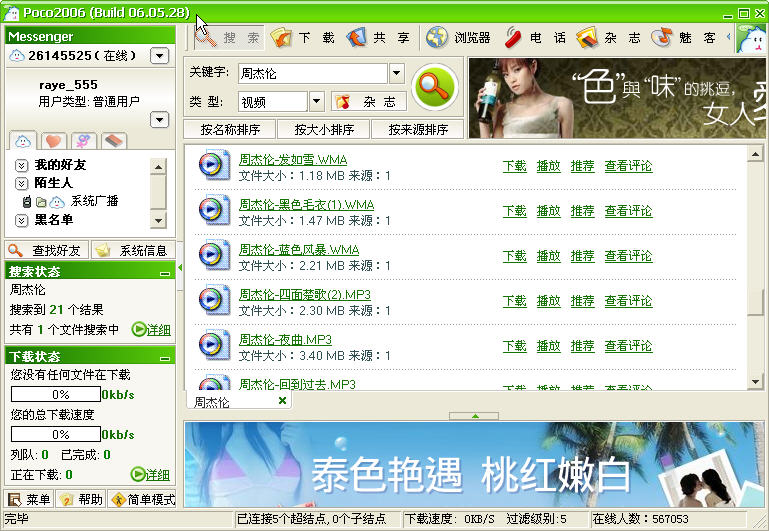Viewport: 769px width, 531px height.
Task: Collapse the 下载状态 panel
Action: point(165,358)
